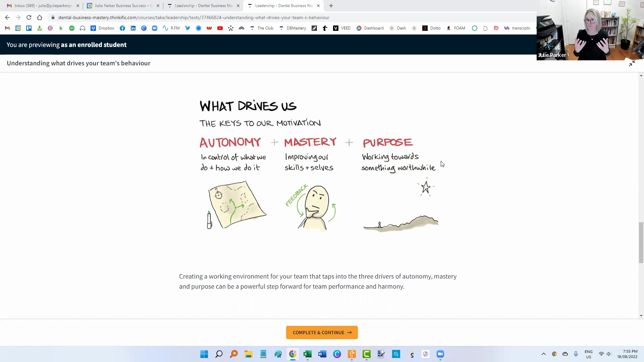Reload the current page
Screen dimensions: 644x362
29,17
